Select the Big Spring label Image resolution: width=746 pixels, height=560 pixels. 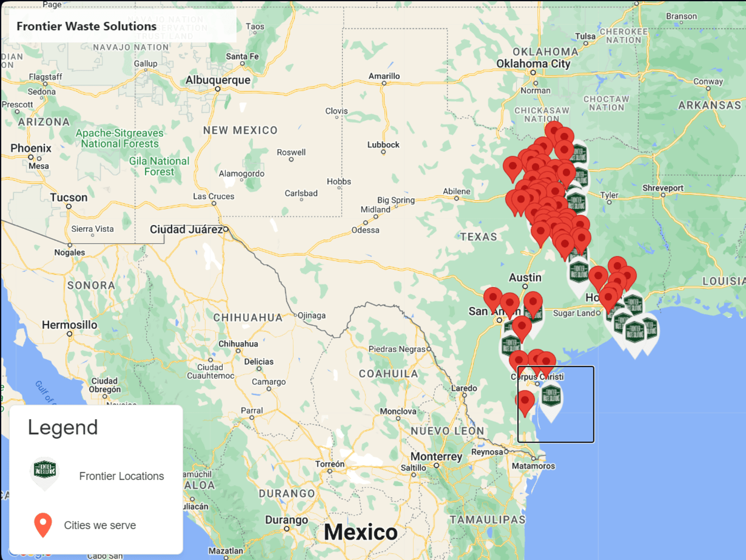point(396,200)
